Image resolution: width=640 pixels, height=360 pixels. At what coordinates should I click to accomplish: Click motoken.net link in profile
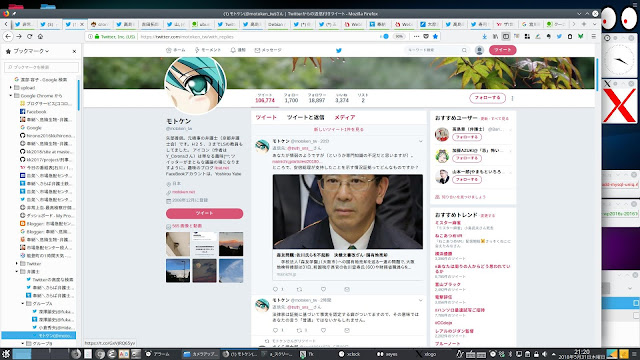[x=183, y=192]
